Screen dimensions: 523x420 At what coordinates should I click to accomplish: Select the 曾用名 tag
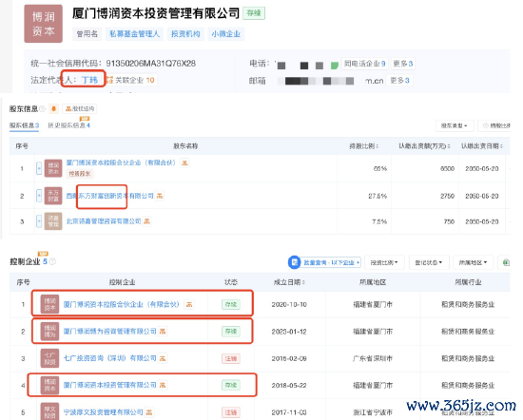tap(87, 34)
